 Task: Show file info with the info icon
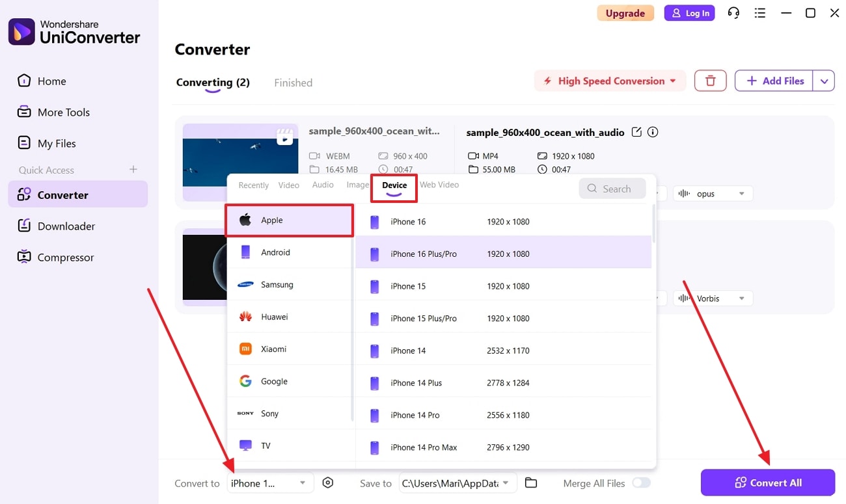click(x=653, y=132)
